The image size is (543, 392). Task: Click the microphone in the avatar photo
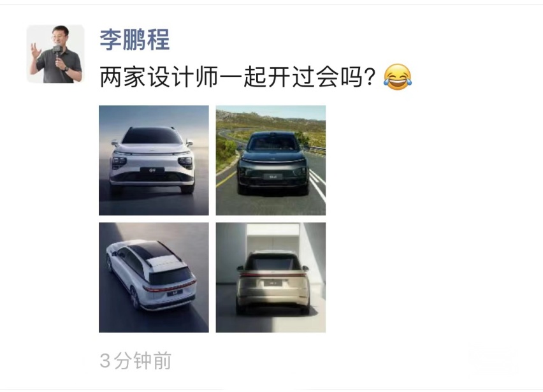57,51
